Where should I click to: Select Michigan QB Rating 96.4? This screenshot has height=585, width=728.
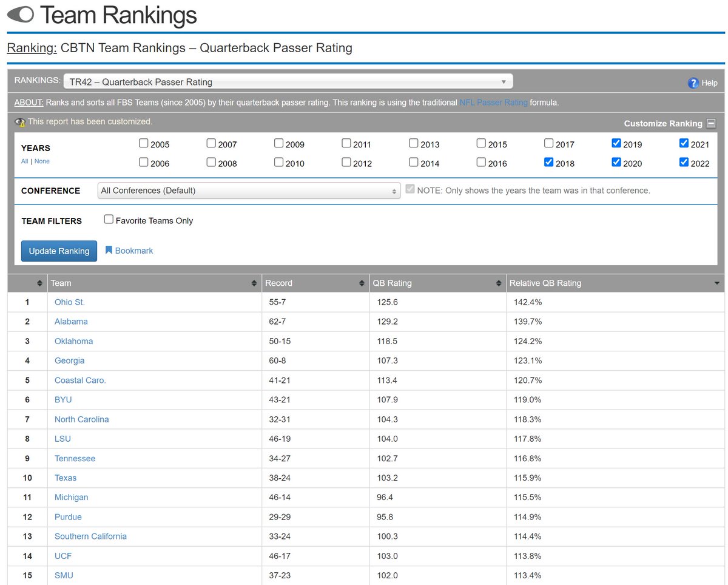coord(438,497)
